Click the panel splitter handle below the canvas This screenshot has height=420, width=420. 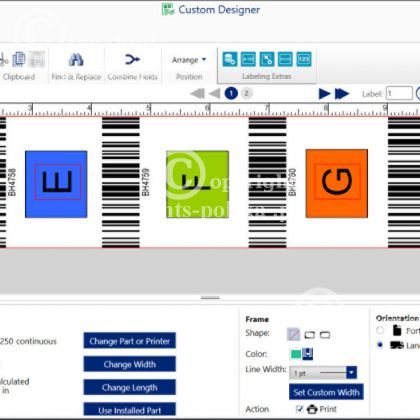pyautogui.click(x=210, y=298)
